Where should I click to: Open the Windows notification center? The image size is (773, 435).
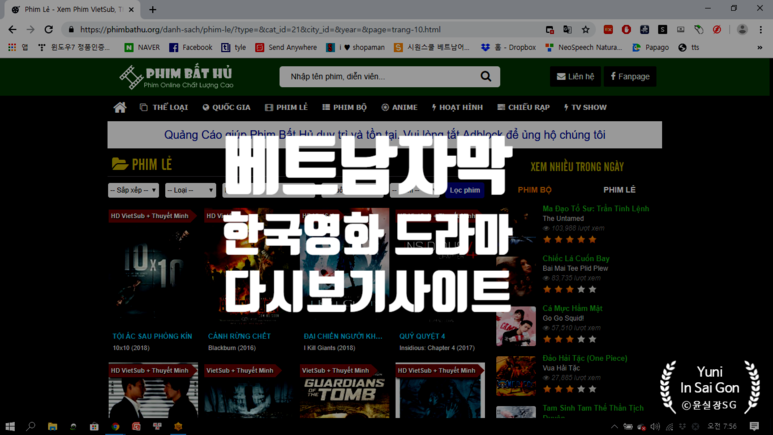[x=754, y=426]
